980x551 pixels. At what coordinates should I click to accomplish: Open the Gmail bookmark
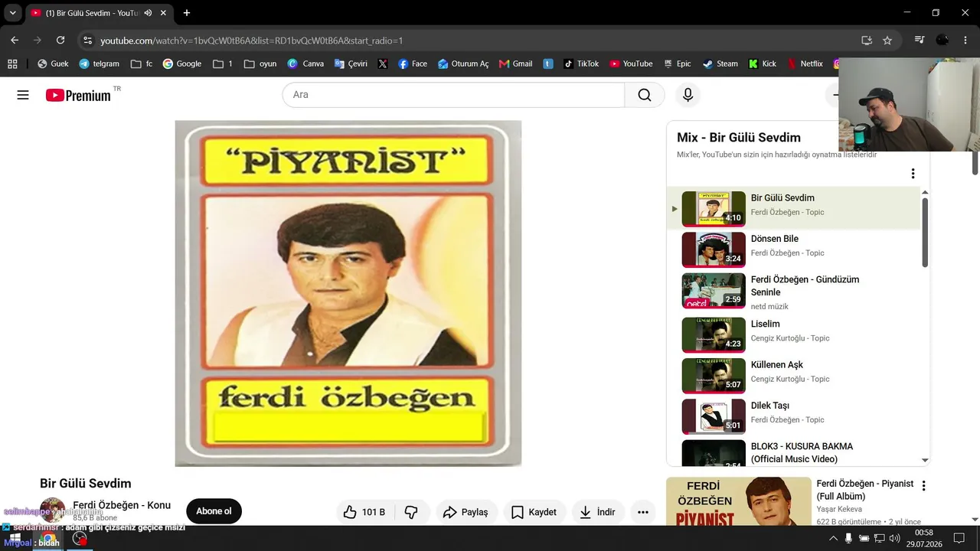coord(515,64)
